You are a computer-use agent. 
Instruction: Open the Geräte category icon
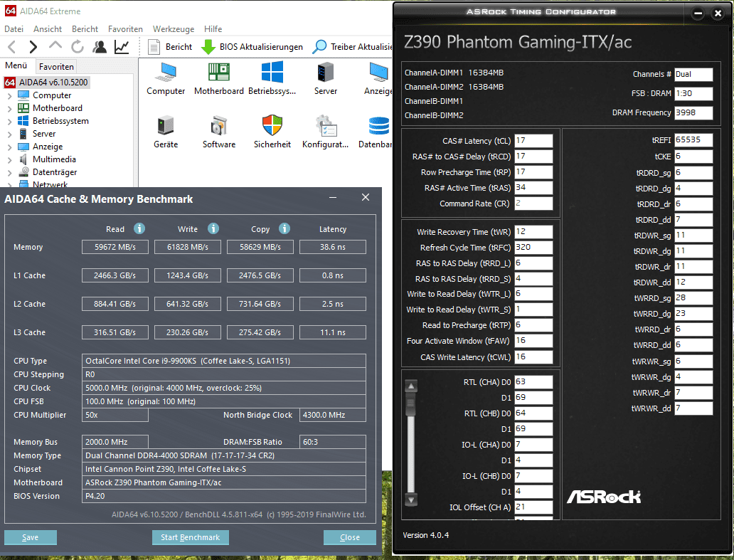click(x=166, y=132)
